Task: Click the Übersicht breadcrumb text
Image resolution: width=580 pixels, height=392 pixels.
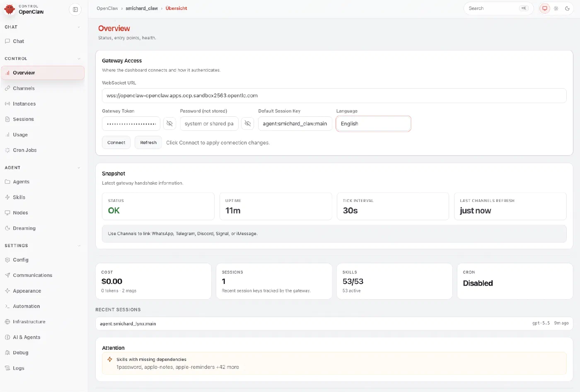Action: tap(176, 8)
